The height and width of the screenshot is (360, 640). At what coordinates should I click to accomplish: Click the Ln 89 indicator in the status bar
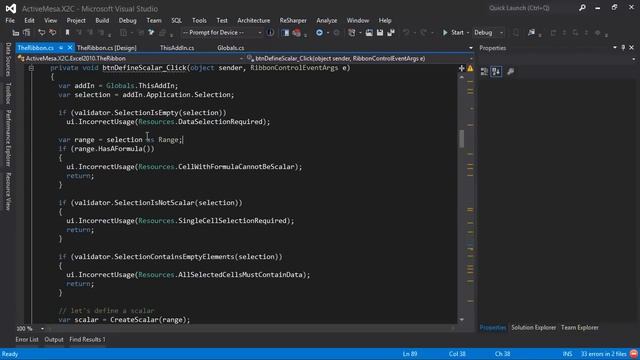click(410, 354)
